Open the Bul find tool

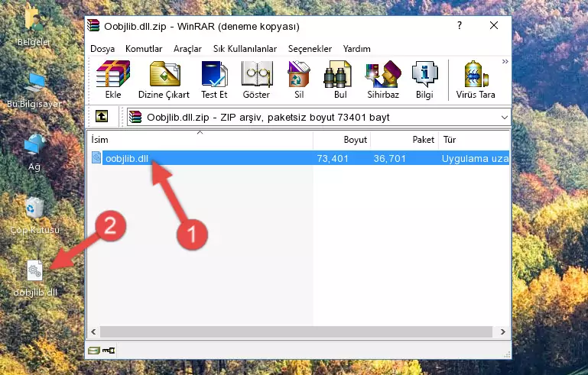click(x=339, y=79)
